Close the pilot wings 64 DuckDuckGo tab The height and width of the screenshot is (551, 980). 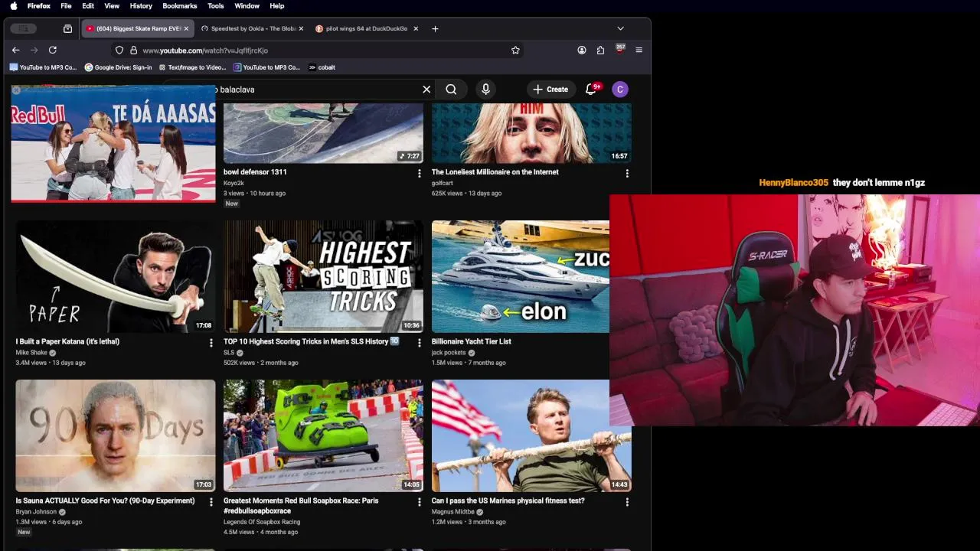416,28
